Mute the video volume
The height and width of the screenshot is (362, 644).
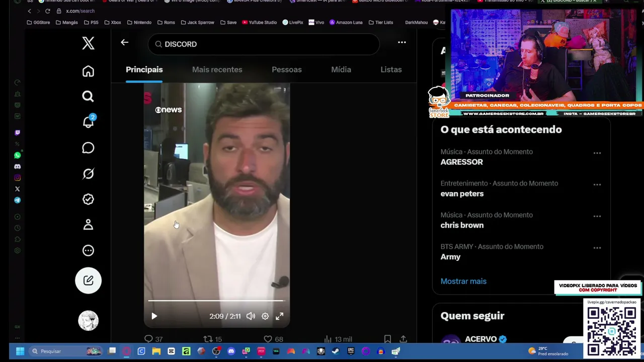pyautogui.click(x=251, y=316)
